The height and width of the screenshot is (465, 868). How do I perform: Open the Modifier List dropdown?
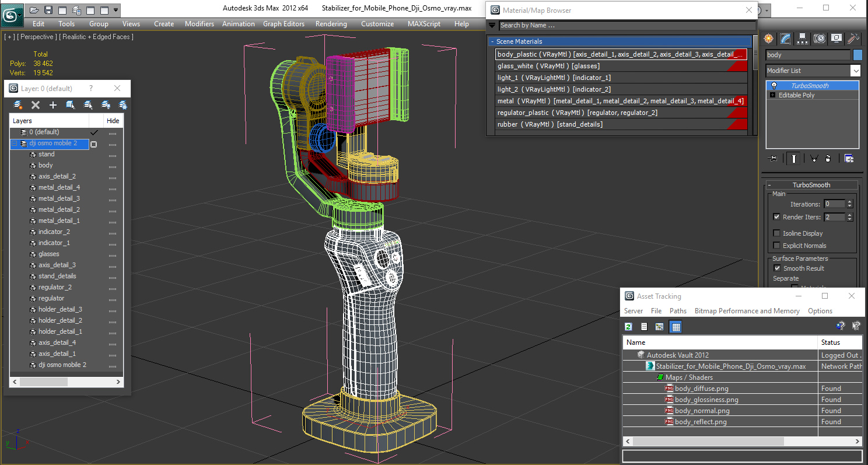tap(856, 71)
